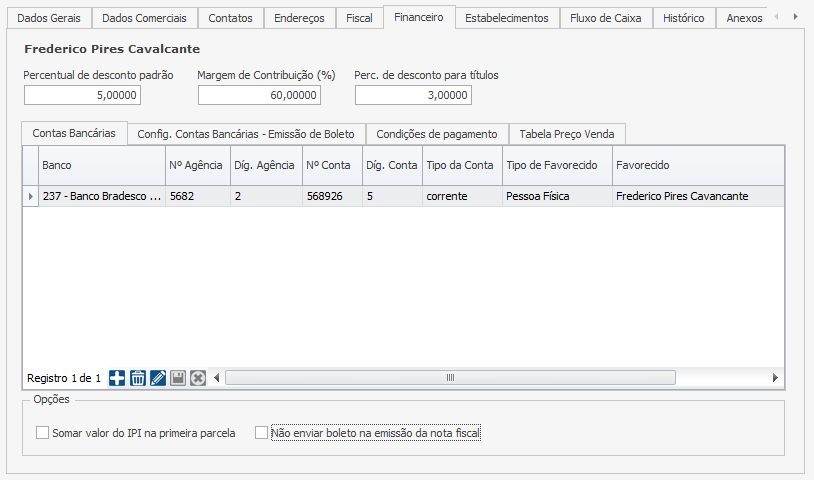
Task: Open the Fluxo de Caixa tab
Action: (x=605, y=18)
